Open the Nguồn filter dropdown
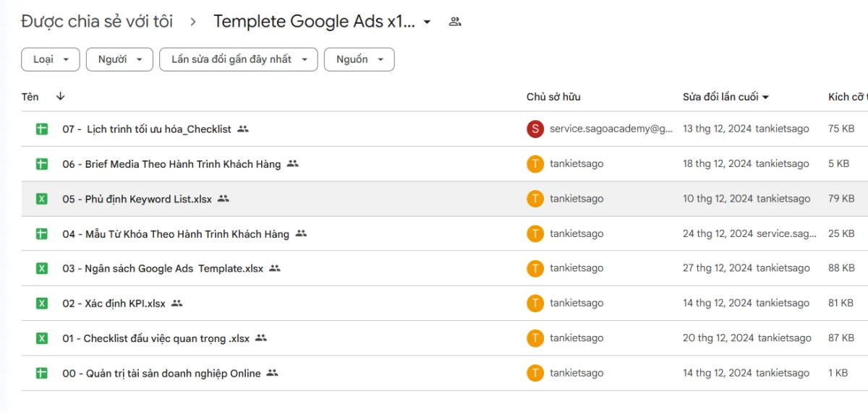The width and height of the screenshot is (868, 412). (359, 59)
